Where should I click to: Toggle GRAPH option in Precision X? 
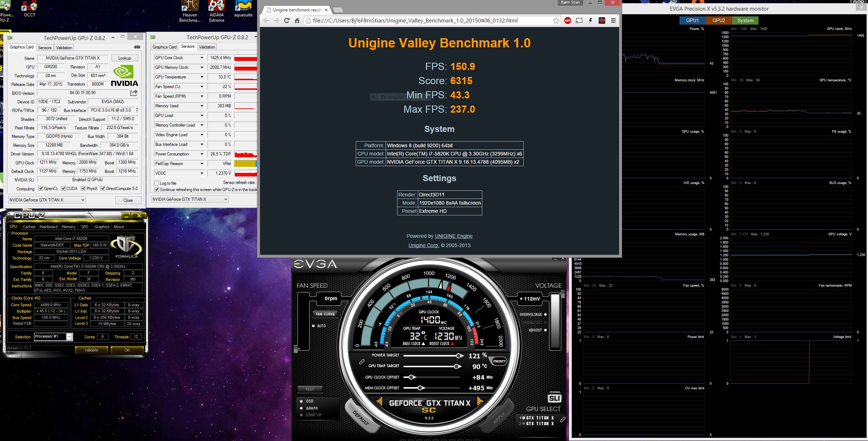302,408
